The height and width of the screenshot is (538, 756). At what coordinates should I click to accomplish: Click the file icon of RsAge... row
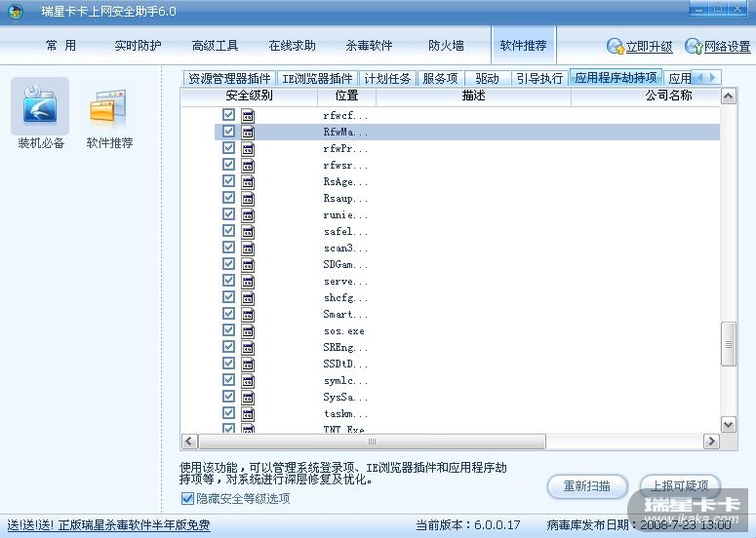248,181
